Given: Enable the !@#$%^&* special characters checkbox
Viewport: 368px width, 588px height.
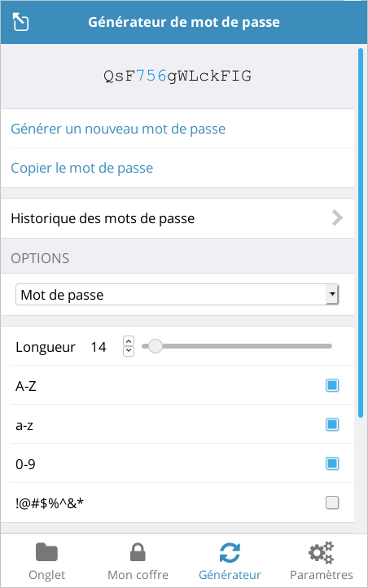Looking at the screenshot, I should [332, 502].
